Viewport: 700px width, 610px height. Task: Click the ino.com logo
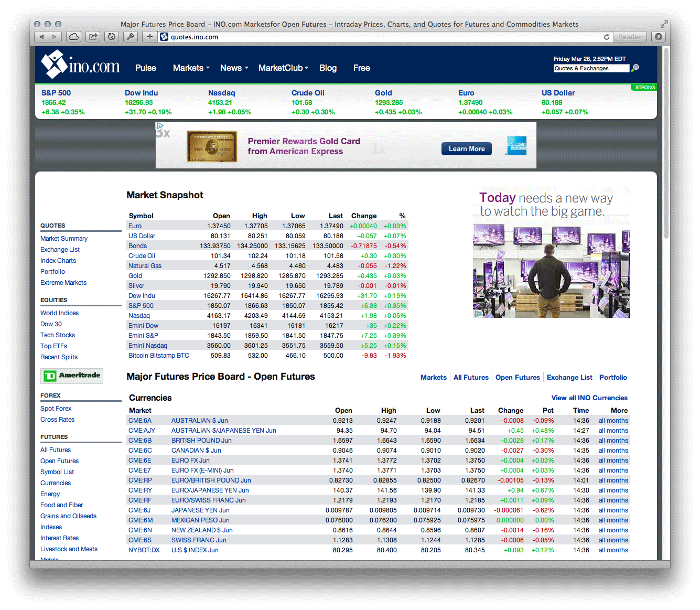[81, 65]
